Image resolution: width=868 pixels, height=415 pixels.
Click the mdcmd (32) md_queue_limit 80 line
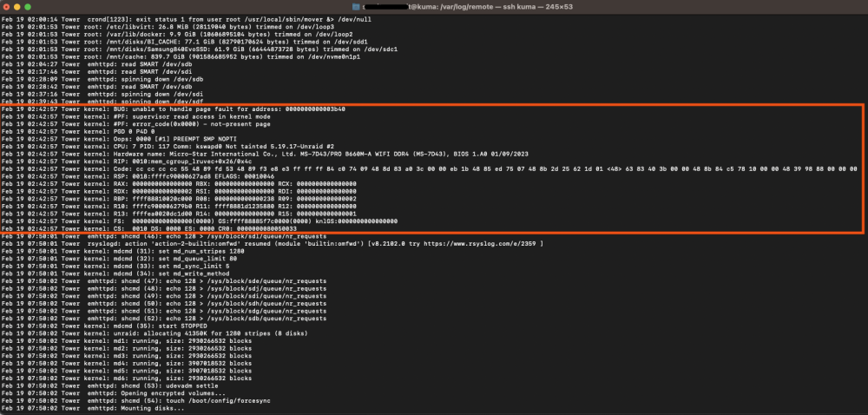[119, 259]
